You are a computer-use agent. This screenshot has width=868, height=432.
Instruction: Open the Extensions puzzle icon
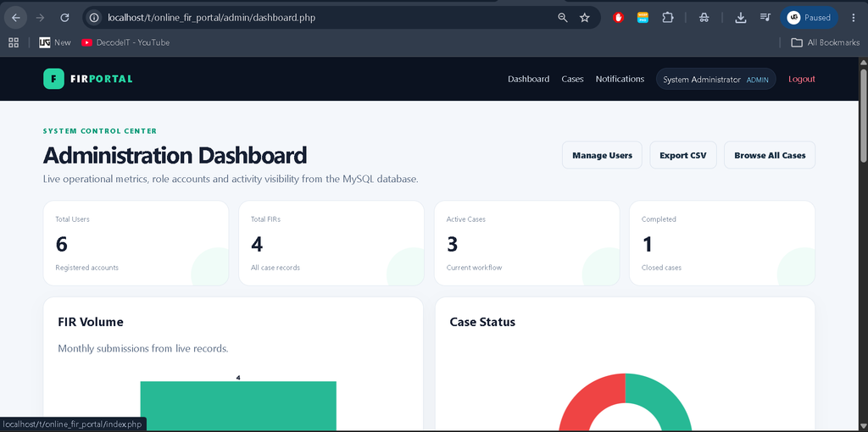[668, 18]
